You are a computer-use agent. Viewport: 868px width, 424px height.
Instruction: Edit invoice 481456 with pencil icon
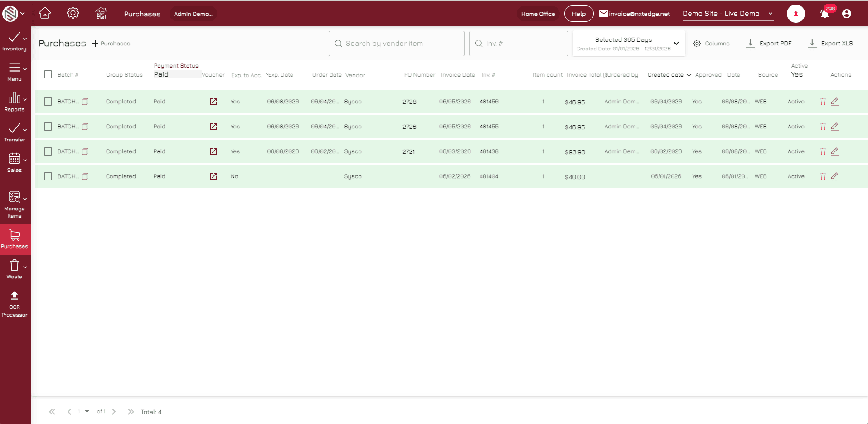pos(835,102)
